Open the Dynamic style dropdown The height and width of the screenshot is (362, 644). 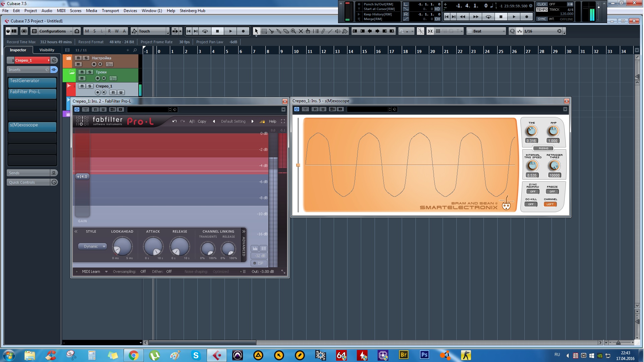pos(92,247)
